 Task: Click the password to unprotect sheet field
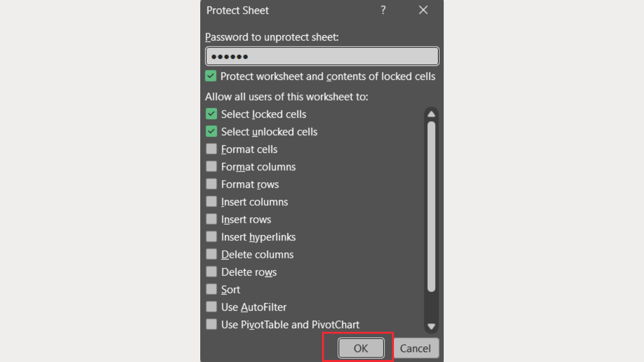pos(322,56)
